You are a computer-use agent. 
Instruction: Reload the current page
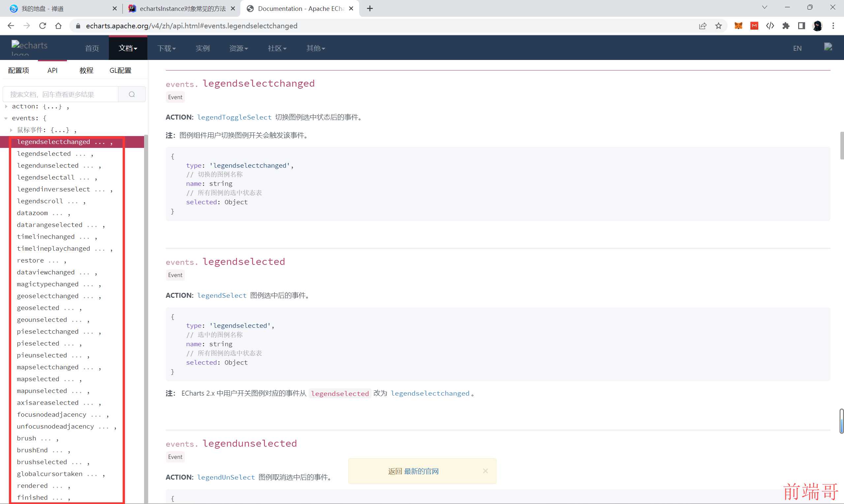point(43,26)
